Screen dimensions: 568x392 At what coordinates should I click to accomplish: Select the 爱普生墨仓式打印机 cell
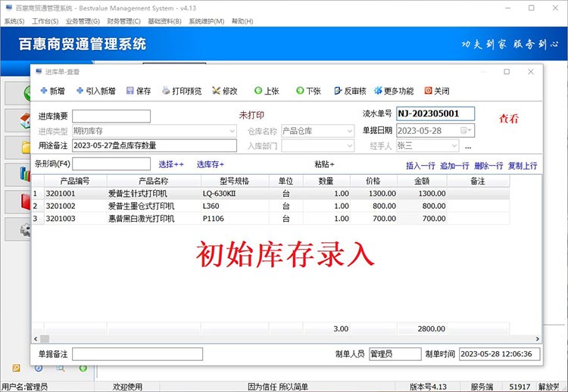(154, 207)
